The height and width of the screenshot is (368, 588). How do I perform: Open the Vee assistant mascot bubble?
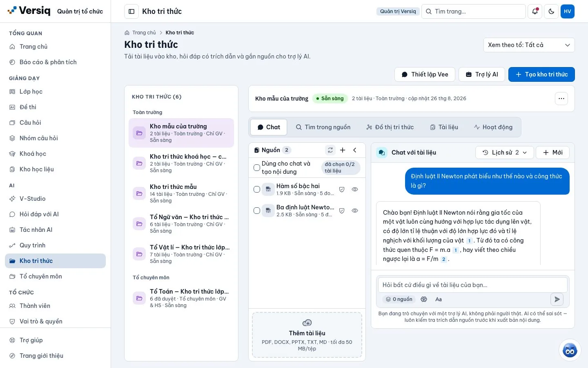pos(570,350)
